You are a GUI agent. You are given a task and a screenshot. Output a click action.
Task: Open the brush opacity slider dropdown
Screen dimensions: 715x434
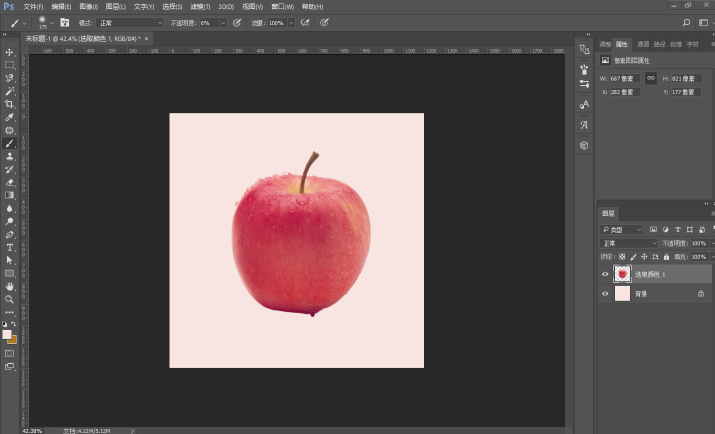[223, 23]
